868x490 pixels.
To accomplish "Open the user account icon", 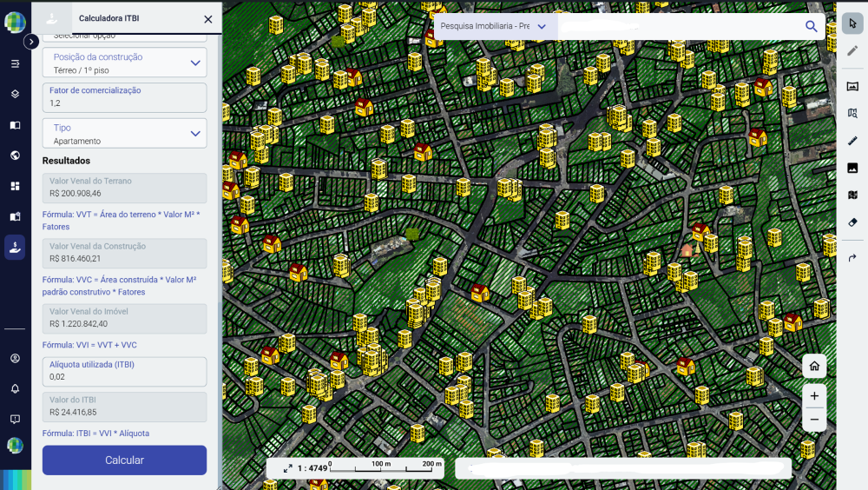I will (15, 358).
